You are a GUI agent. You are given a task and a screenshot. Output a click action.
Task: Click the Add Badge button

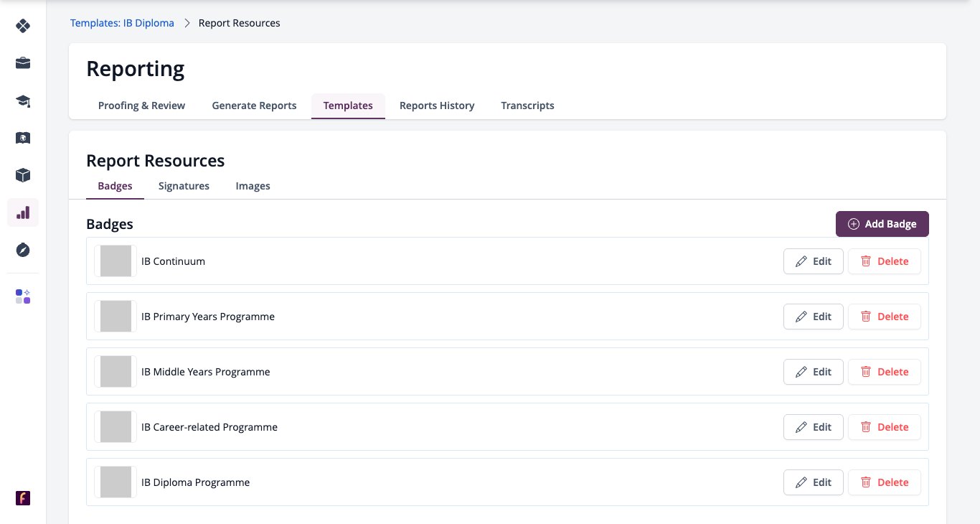point(882,224)
